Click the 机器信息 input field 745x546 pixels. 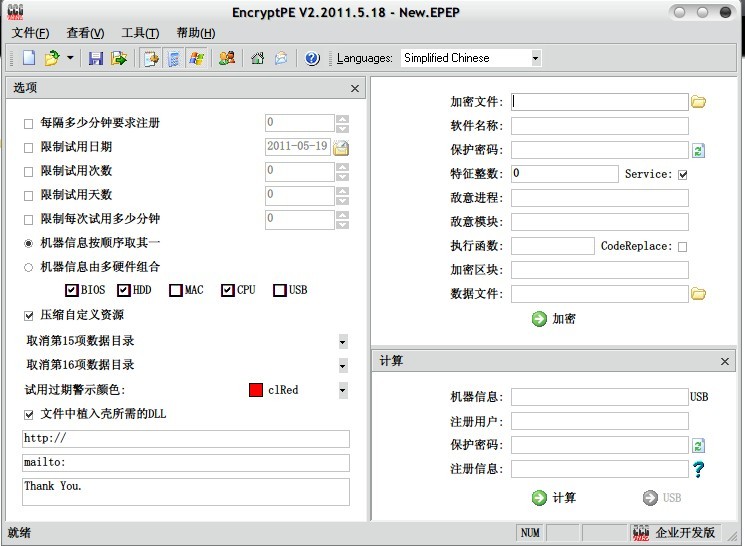[x=600, y=397]
